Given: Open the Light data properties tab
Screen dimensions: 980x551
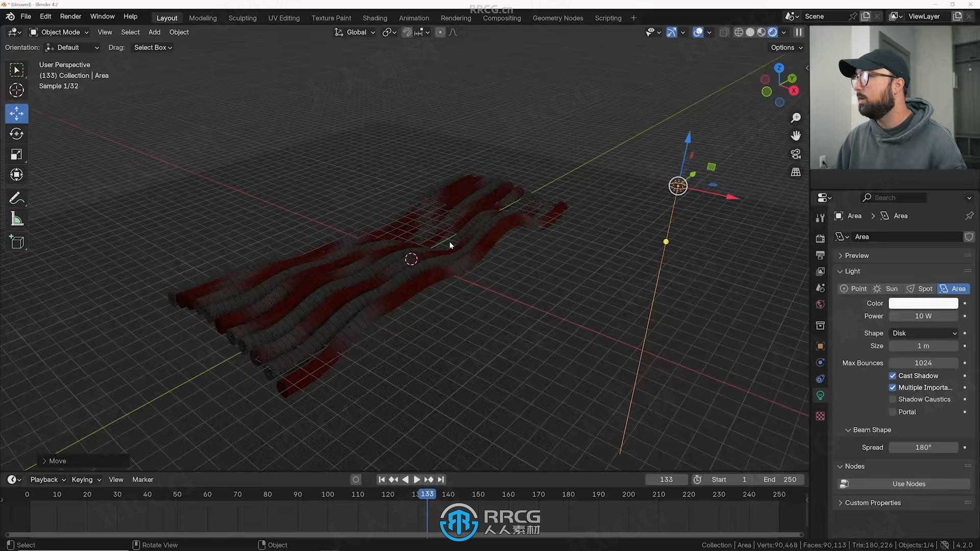Looking at the screenshot, I should pos(820,395).
